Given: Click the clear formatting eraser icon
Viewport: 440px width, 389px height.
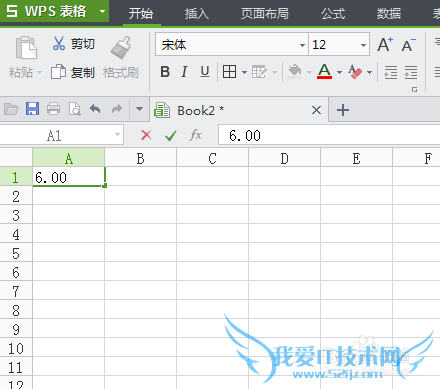Looking at the screenshot, I should 355,72.
